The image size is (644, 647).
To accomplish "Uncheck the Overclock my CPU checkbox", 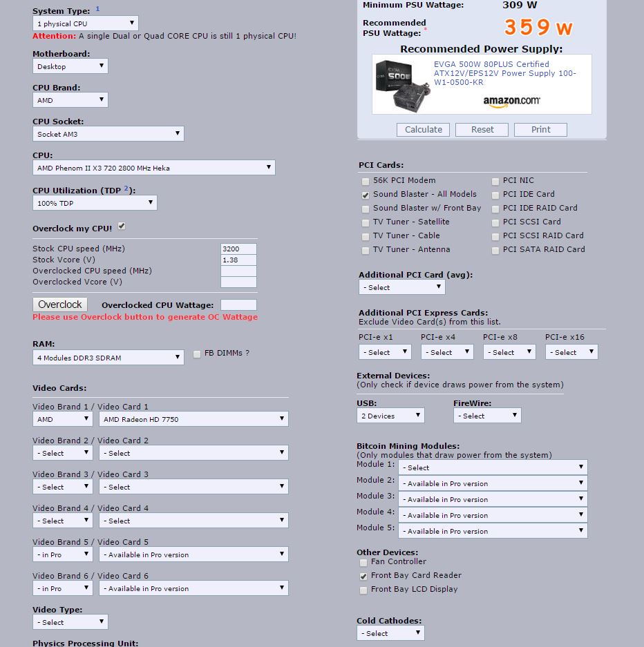I will point(122,226).
